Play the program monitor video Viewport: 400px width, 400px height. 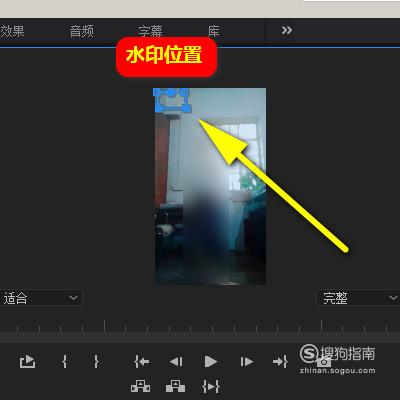(x=211, y=362)
